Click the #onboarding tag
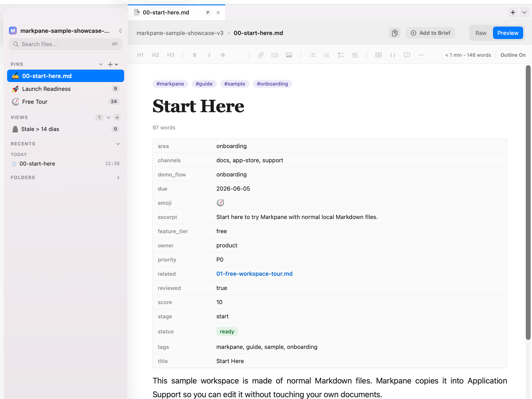Screen dimensions: 532x399 click(x=272, y=84)
